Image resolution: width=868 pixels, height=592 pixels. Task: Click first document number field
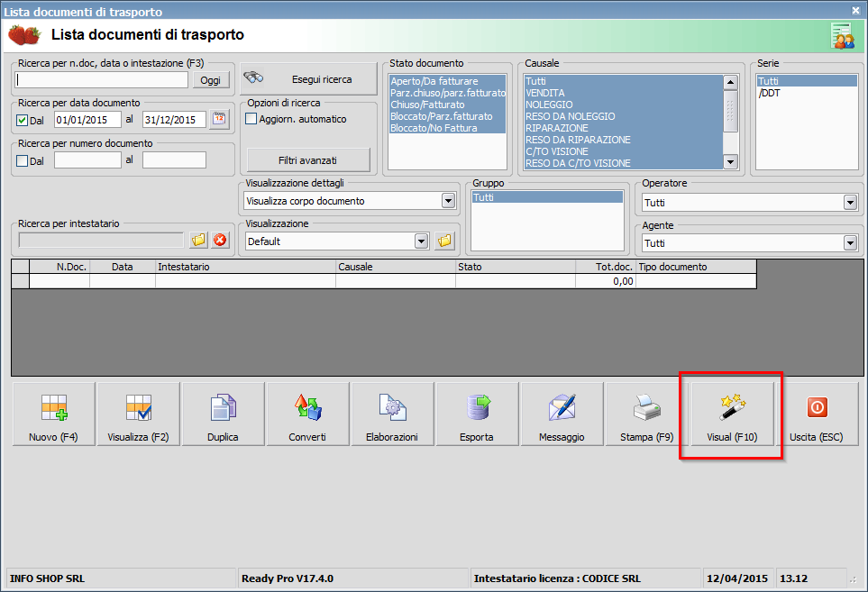coord(87,160)
